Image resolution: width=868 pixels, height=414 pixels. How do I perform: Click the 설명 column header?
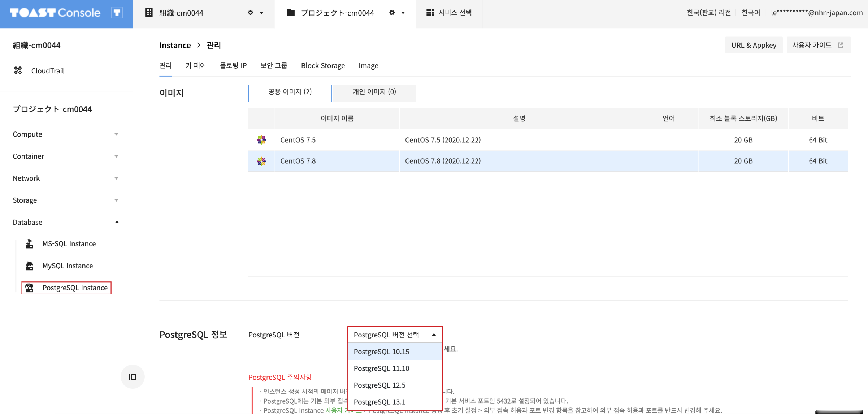click(519, 118)
